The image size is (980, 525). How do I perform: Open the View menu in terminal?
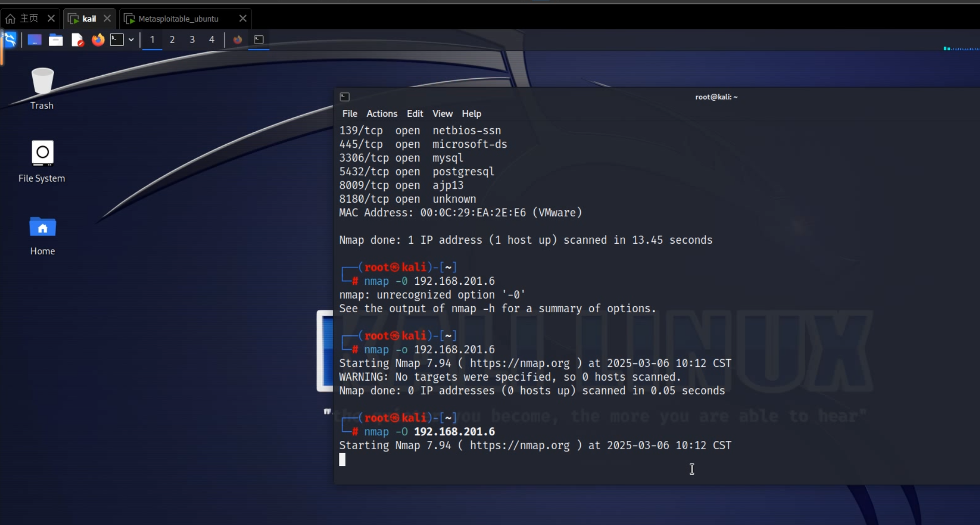[x=443, y=114]
